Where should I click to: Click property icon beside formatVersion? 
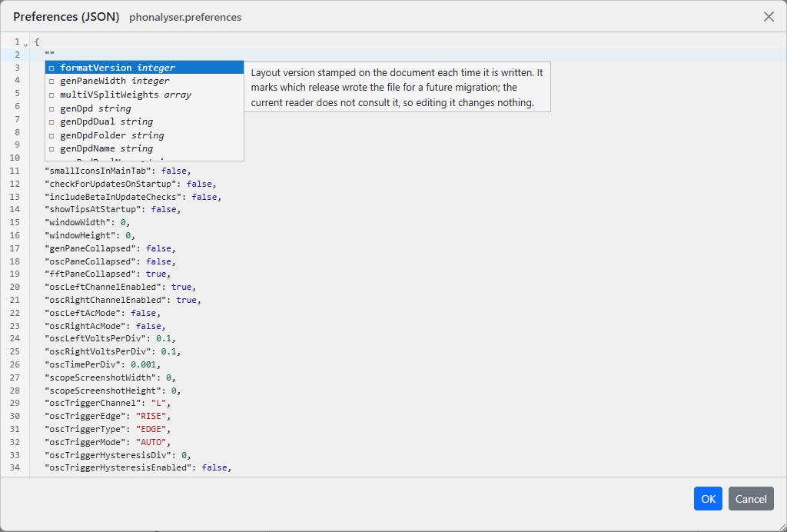[x=51, y=68]
